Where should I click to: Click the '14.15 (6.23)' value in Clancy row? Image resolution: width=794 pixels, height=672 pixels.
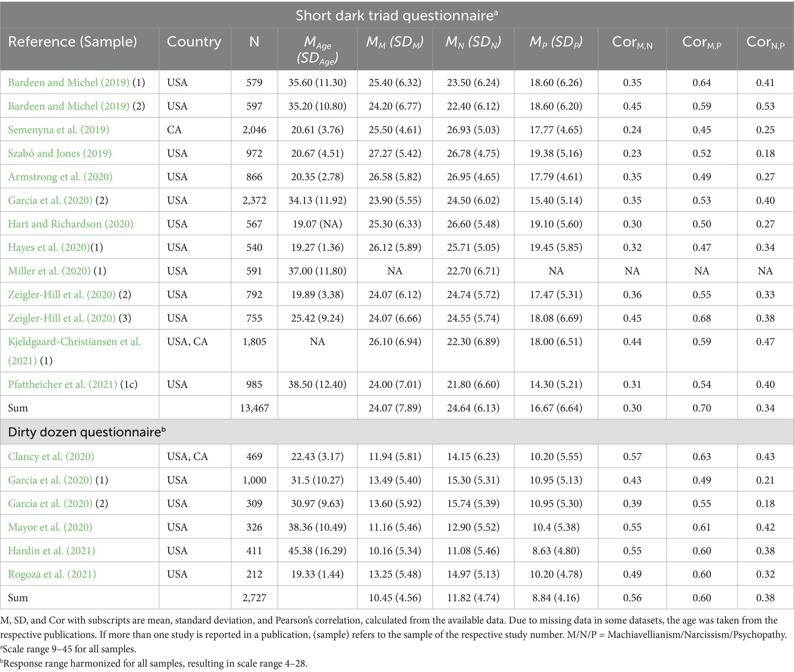473,456
